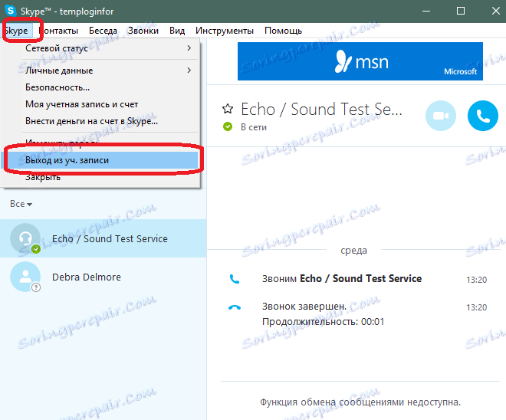This screenshot has width=506, height=420.
Task: Click the среда date separator label
Action: click(353, 251)
